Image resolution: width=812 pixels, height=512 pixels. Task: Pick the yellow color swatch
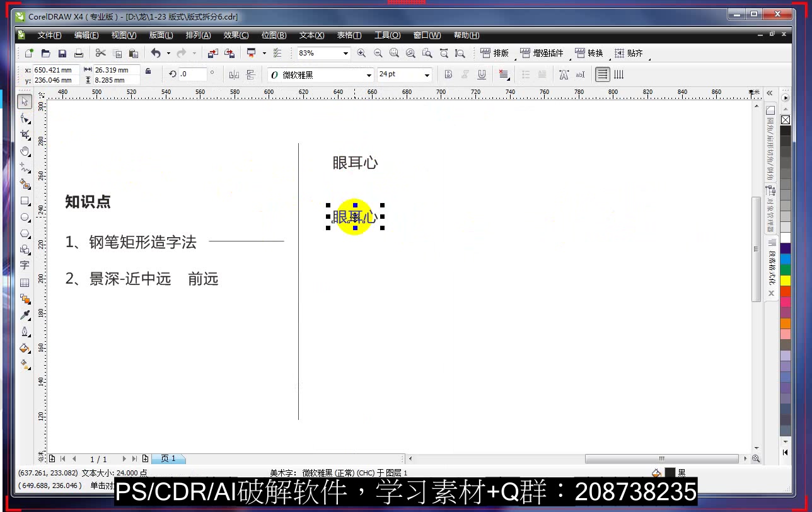coord(786,280)
